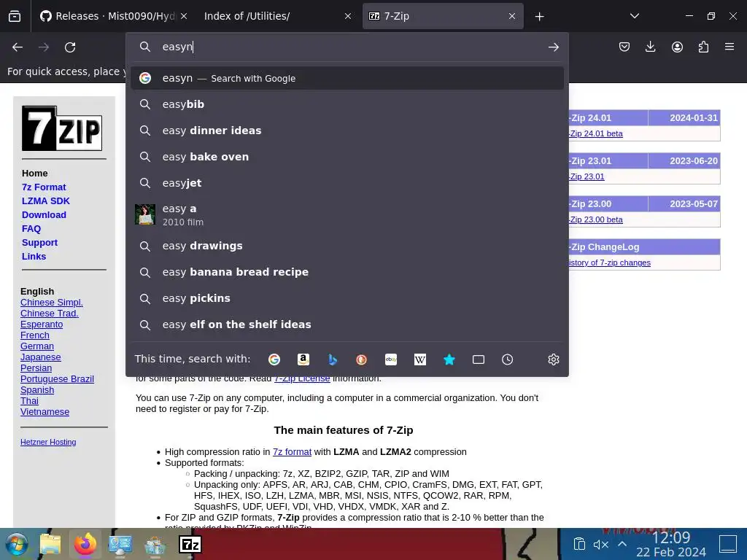747x560 pixels.
Task: Open the Firefox account menu
Action: [x=677, y=47]
